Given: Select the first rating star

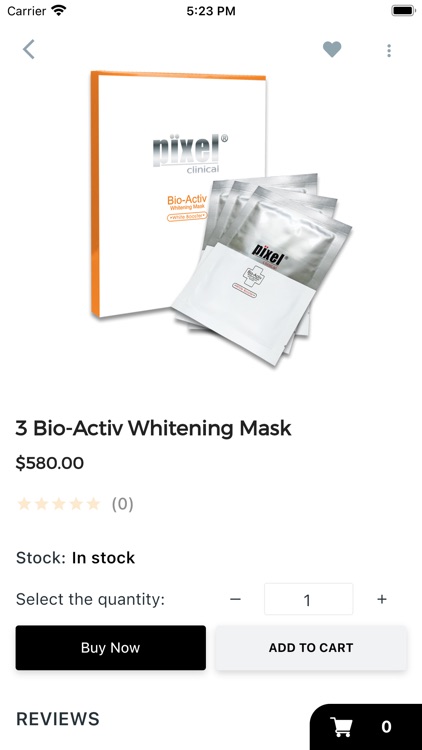Looking at the screenshot, I should [x=24, y=504].
